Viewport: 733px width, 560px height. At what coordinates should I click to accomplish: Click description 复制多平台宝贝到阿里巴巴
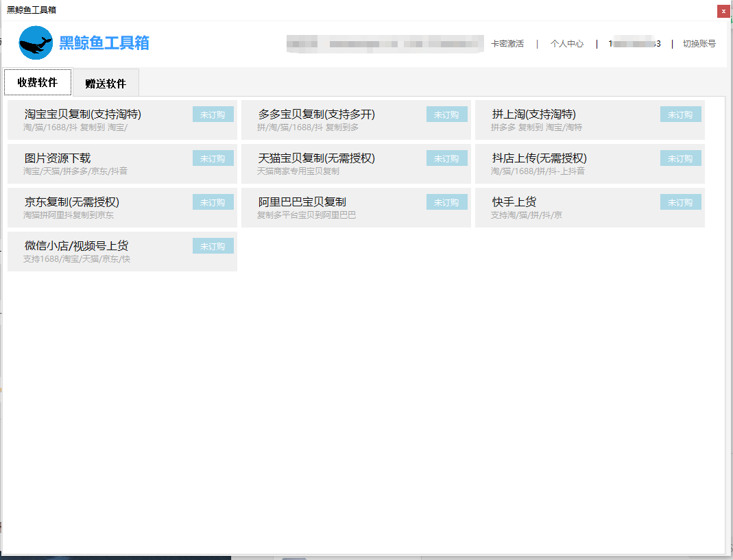(307, 215)
